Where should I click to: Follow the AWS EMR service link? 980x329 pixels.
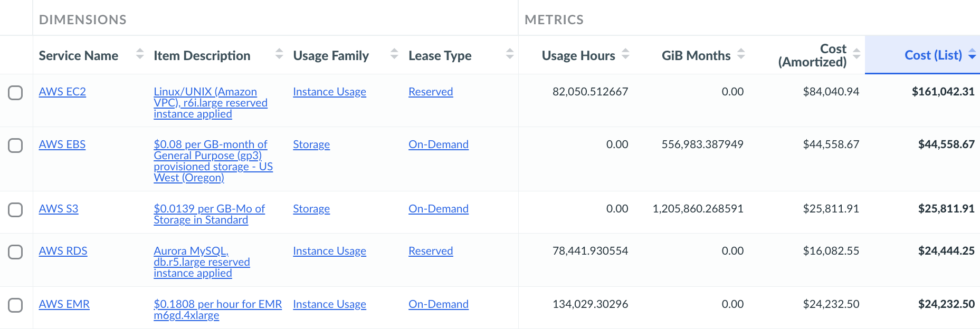[64, 304]
